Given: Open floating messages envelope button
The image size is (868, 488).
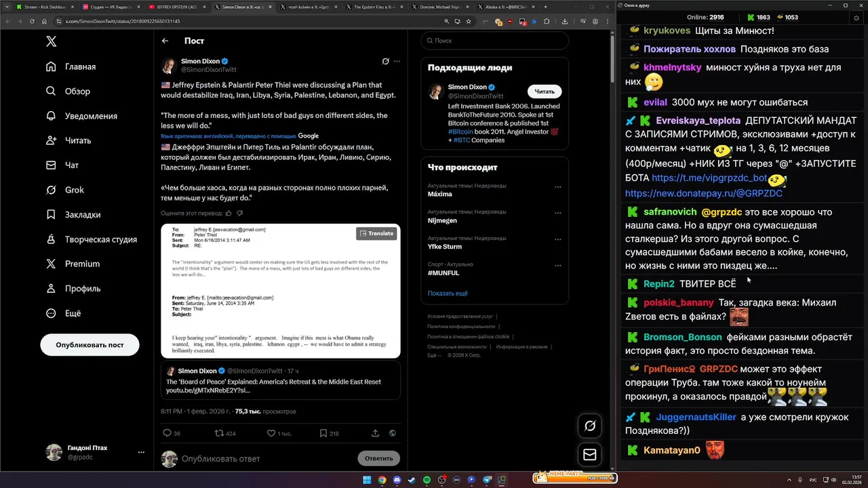Looking at the screenshot, I should tap(590, 455).
